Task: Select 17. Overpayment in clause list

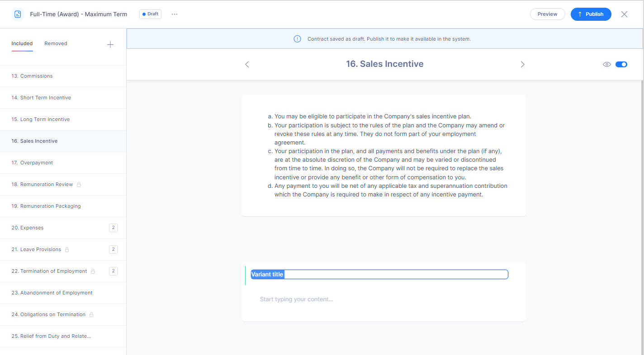Action: click(37, 163)
